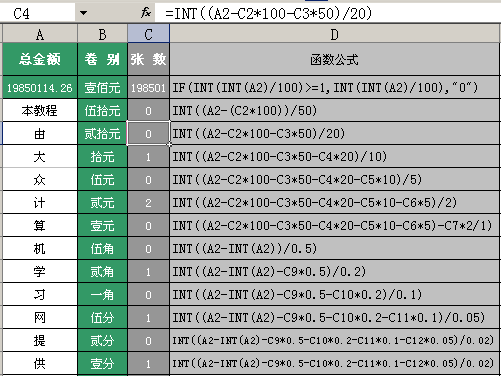Click the INT((A2-(C2*100))/50) formula cell
The height and width of the screenshot is (376, 501).
point(334,110)
